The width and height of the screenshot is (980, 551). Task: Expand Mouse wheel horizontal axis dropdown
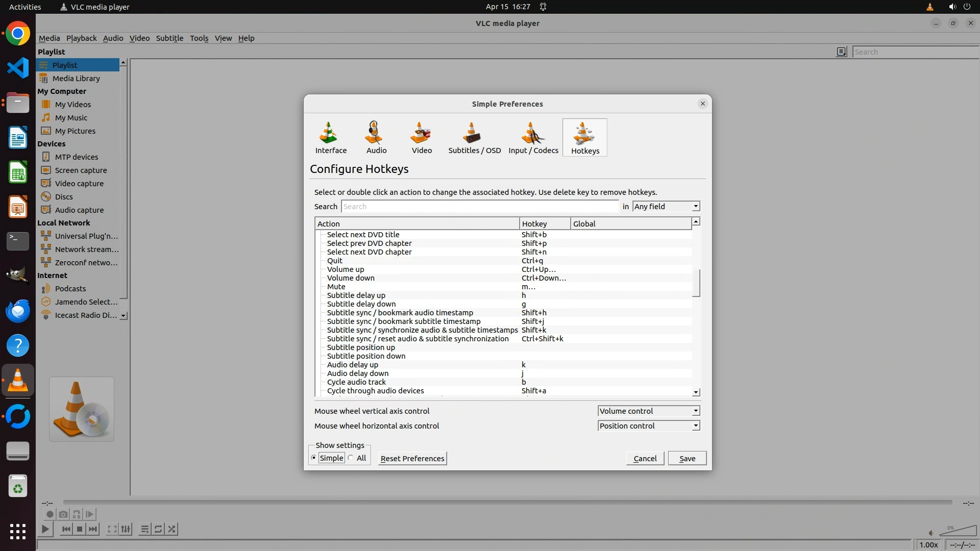coord(648,426)
